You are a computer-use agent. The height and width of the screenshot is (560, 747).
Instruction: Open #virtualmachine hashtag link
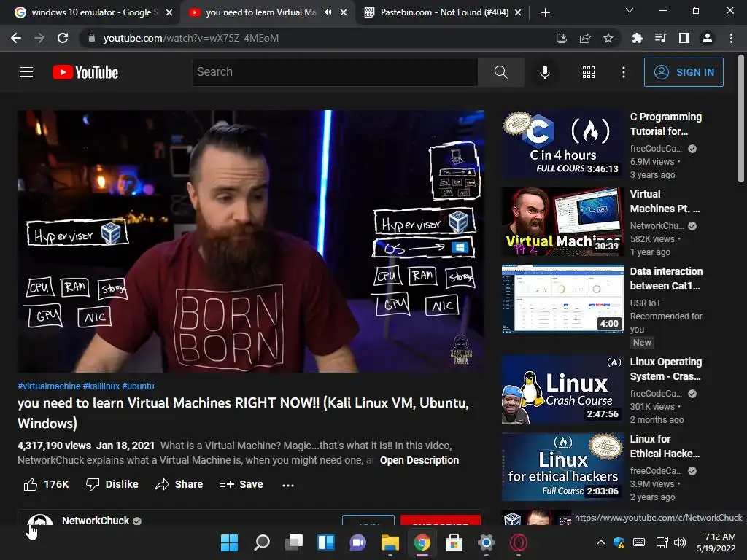49,386
